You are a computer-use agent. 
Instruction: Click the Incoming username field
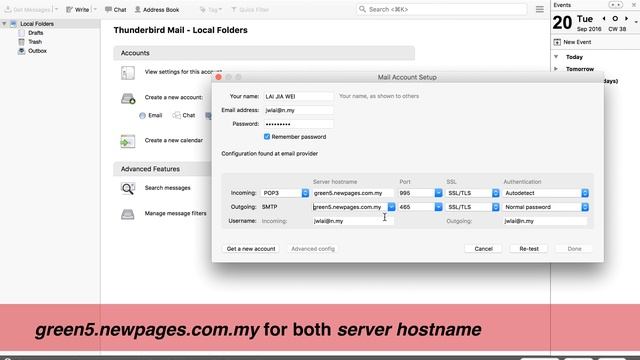(353, 221)
